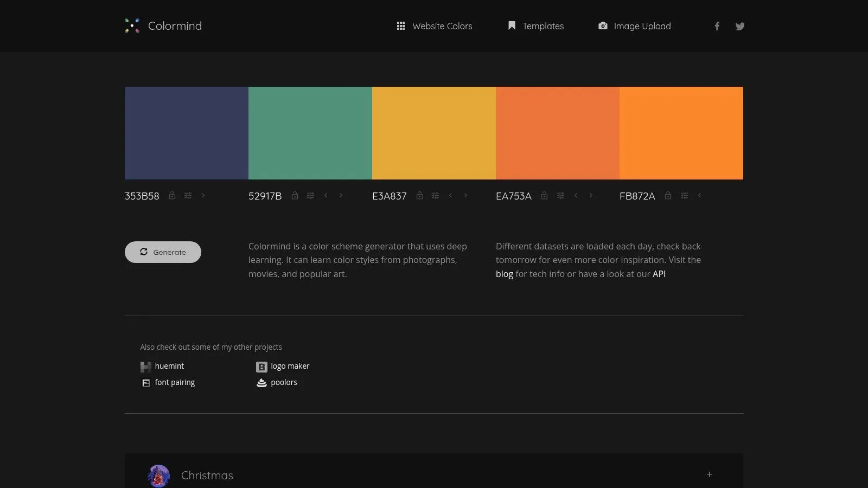Click the Templates bookmark icon
868x488 pixels.
[x=511, y=25]
